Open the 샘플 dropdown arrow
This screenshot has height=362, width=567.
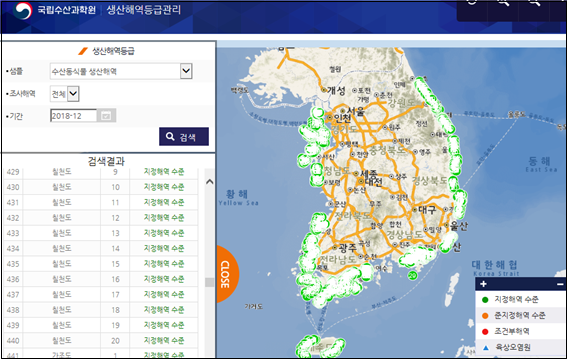click(x=186, y=71)
